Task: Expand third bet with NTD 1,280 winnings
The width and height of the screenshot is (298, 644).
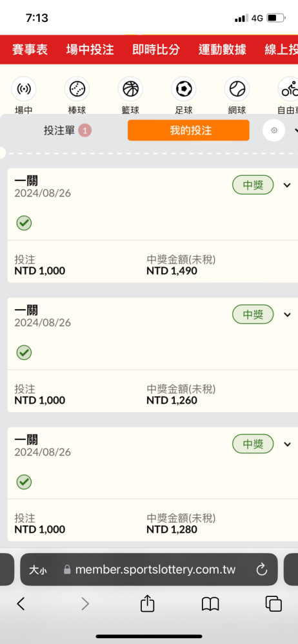Action: click(287, 444)
